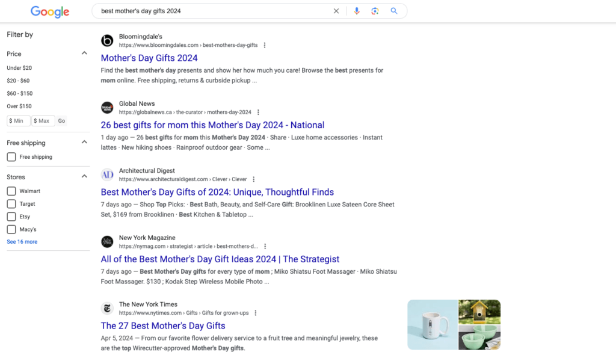Collapse the Free shipping filter section
This screenshot has height=364, width=616.
point(84,142)
